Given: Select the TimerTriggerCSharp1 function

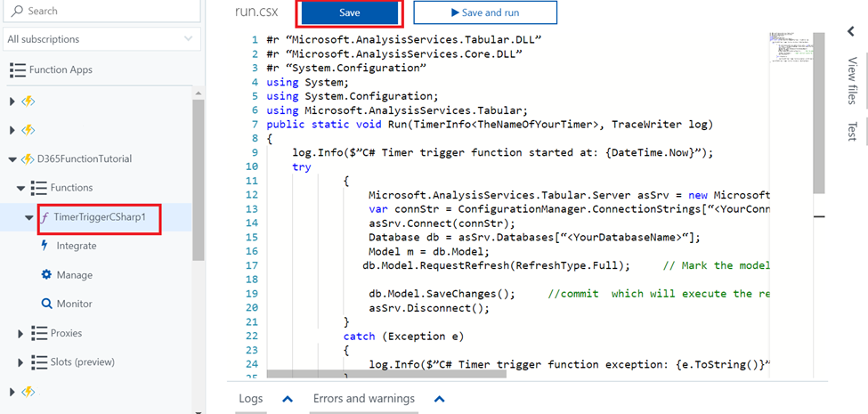Looking at the screenshot, I should click(99, 217).
